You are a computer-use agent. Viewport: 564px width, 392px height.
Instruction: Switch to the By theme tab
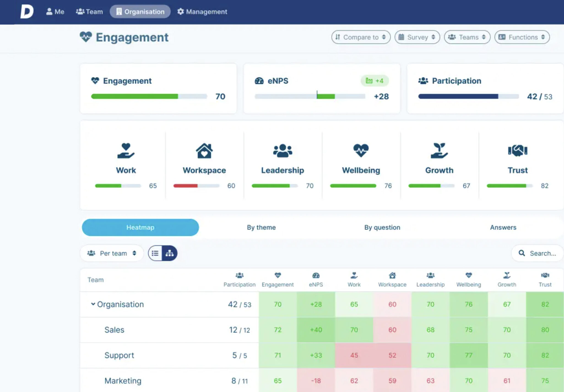tap(261, 228)
